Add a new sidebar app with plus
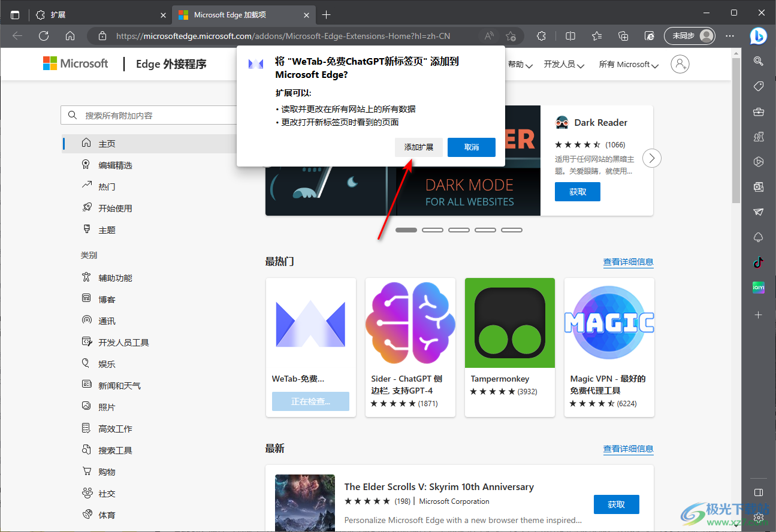This screenshot has height=532, width=776. (x=758, y=315)
